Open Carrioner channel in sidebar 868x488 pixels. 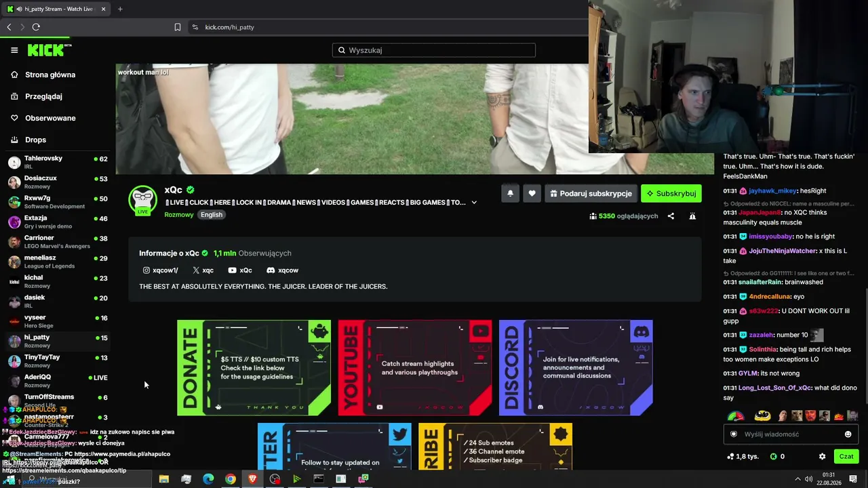pos(58,241)
